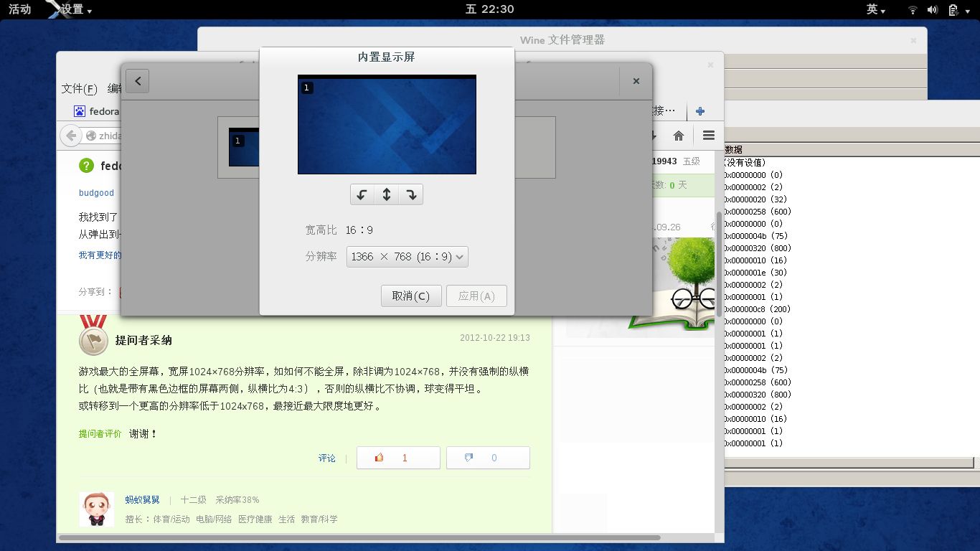Click the 内置显示屏 dialog title

click(387, 57)
